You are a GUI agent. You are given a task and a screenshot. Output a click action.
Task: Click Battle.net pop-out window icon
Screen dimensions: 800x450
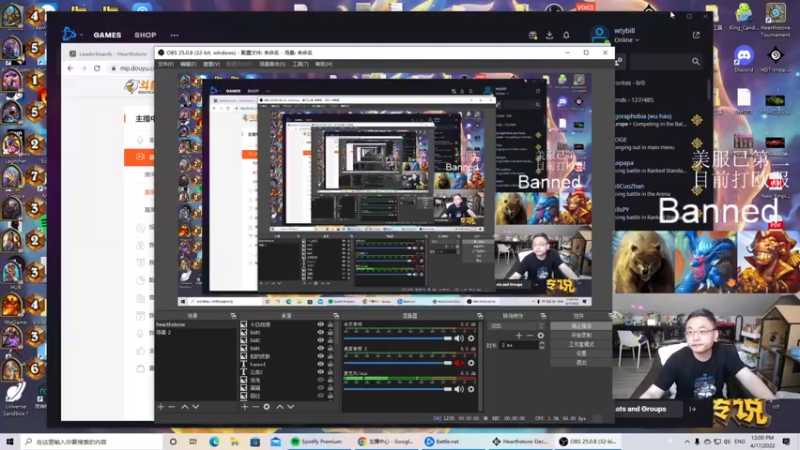coord(696,35)
